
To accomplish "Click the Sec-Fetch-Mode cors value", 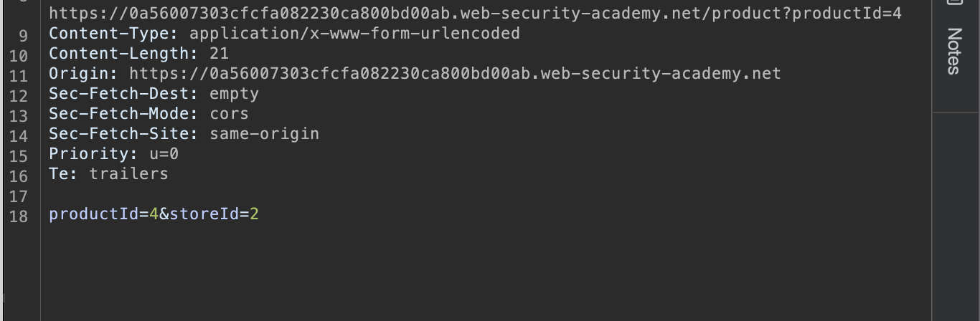I will pos(229,113).
